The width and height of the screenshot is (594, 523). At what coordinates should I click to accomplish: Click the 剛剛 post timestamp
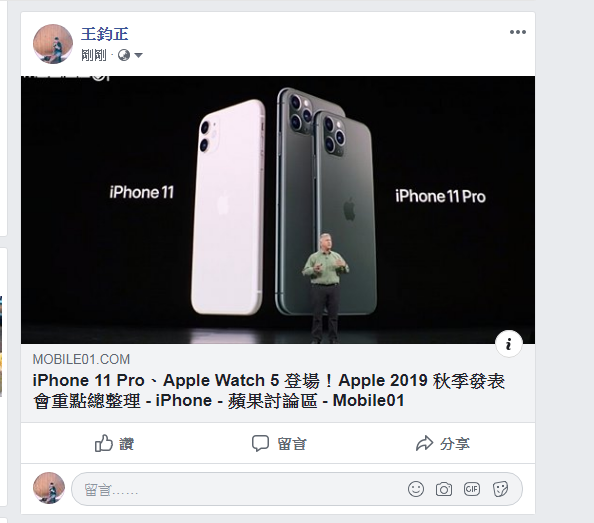point(94,56)
